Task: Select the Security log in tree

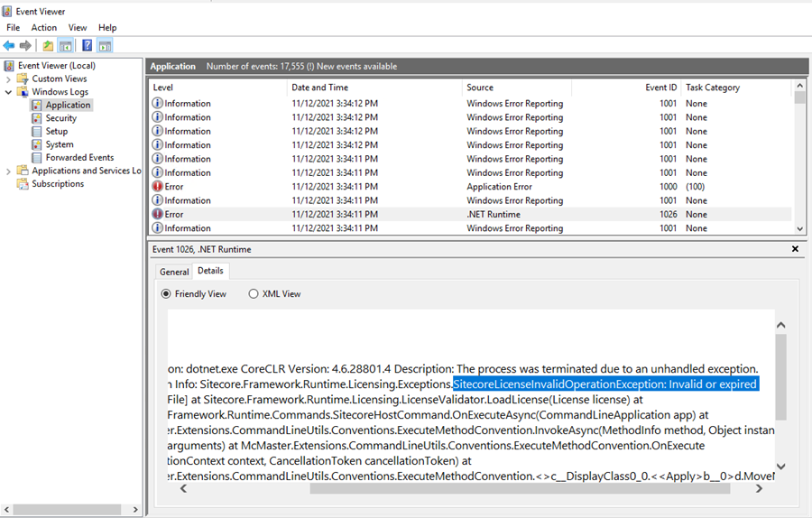Action: pyautogui.click(x=60, y=118)
